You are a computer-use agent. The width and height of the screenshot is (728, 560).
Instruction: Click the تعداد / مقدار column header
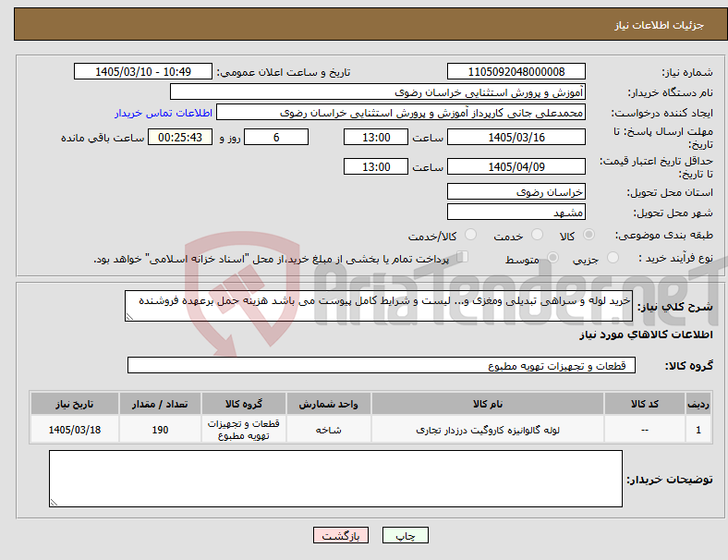pyautogui.click(x=160, y=404)
